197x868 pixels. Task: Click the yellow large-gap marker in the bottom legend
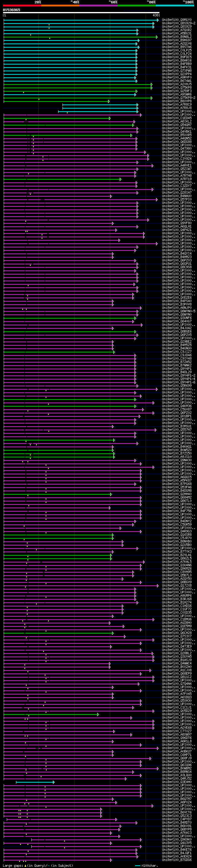[x=25, y=865]
